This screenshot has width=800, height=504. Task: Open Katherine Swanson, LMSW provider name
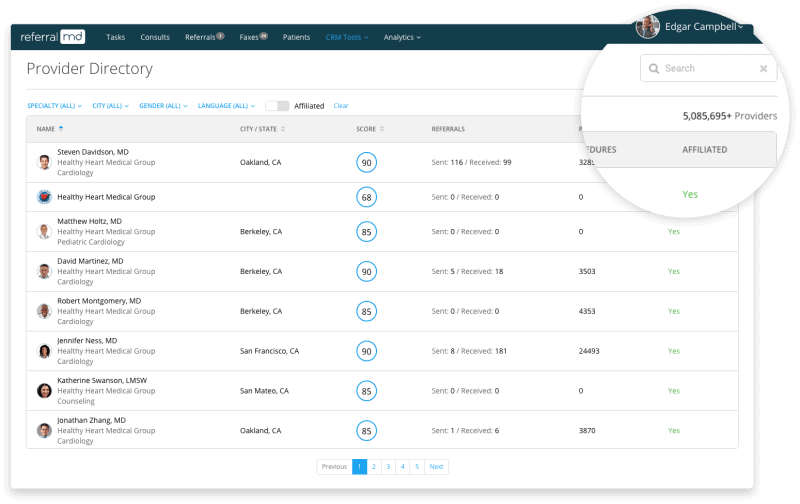tap(102, 381)
